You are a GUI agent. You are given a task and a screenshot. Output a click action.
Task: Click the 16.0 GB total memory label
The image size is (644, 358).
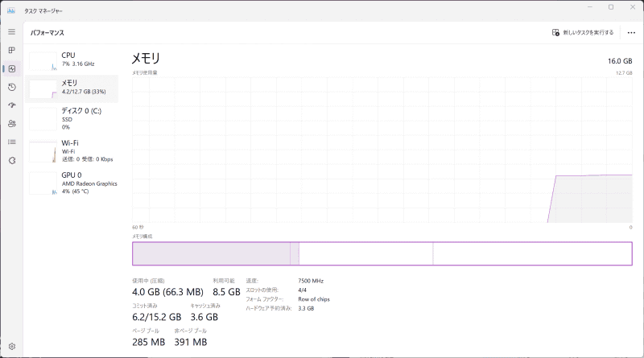tap(620, 61)
